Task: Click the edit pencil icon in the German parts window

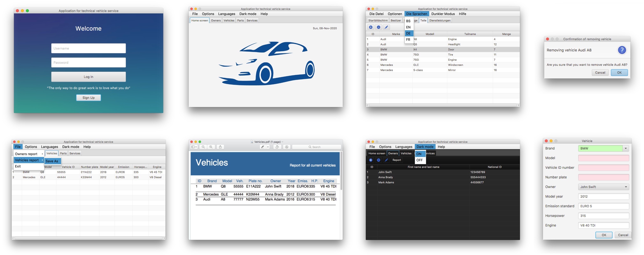Action: point(386,27)
